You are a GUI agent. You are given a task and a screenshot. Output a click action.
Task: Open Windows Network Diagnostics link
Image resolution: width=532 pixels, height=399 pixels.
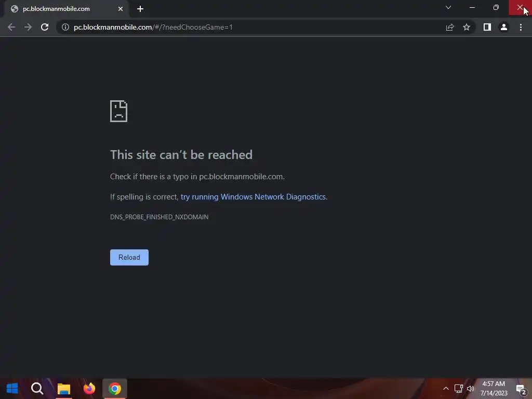(x=253, y=197)
